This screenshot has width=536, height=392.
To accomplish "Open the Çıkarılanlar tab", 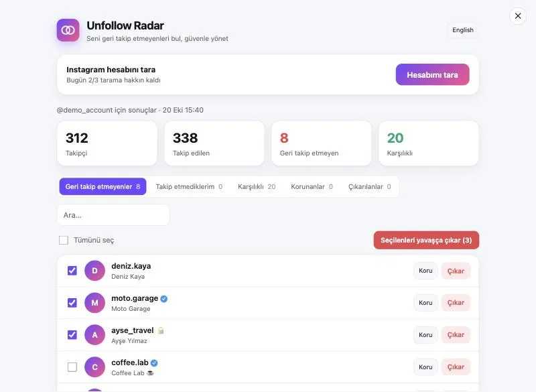I will click(370, 186).
